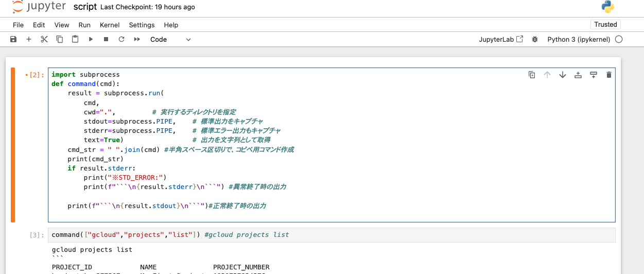Interrupt the kernel with stop icon
Image resolution: width=644 pixels, height=274 pixels.
[x=106, y=39]
